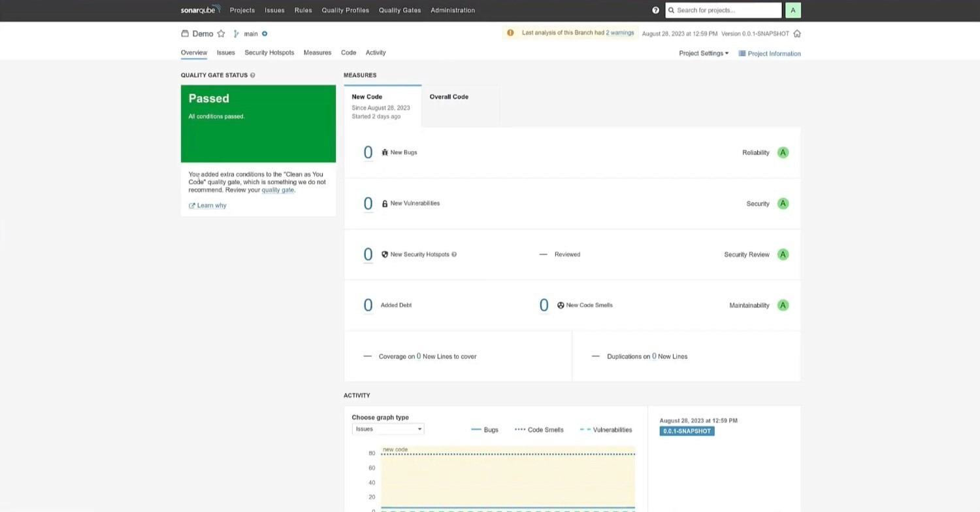The height and width of the screenshot is (512, 980).
Task: Open the help question mark in top bar
Action: pyautogui.click(x=655, y=10)
